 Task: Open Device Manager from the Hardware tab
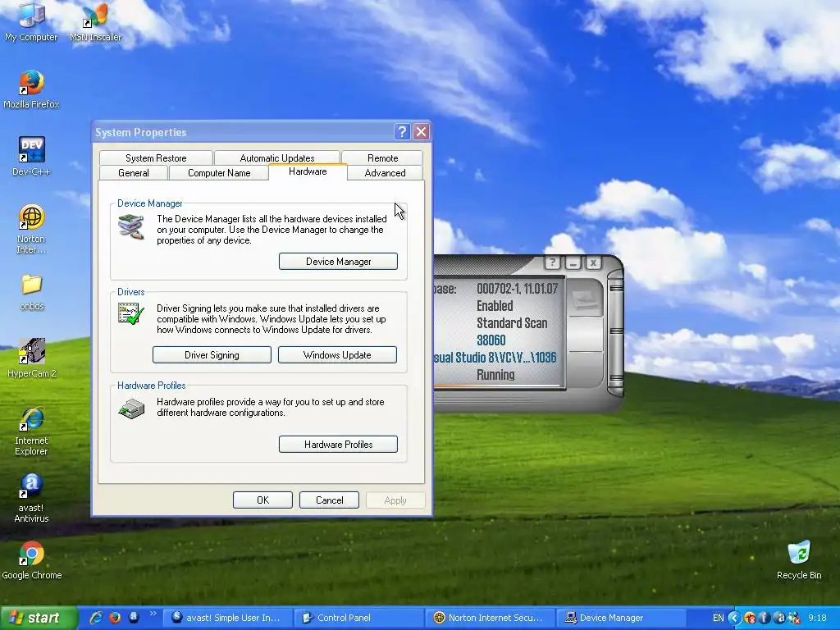click(338, 262)
